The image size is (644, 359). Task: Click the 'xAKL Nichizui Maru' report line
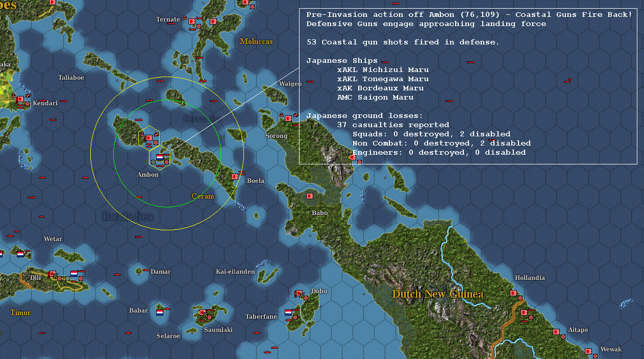click(383, 70)
